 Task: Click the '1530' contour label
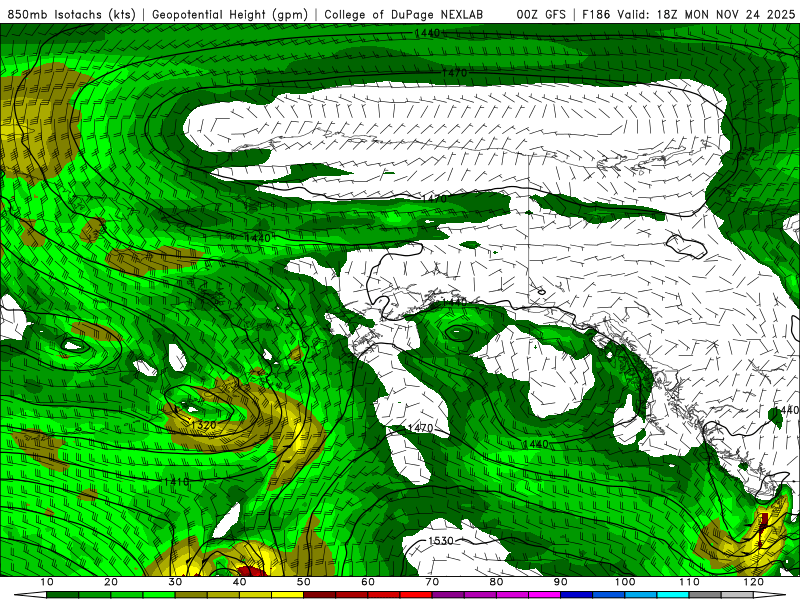click(x=441, y=541)
